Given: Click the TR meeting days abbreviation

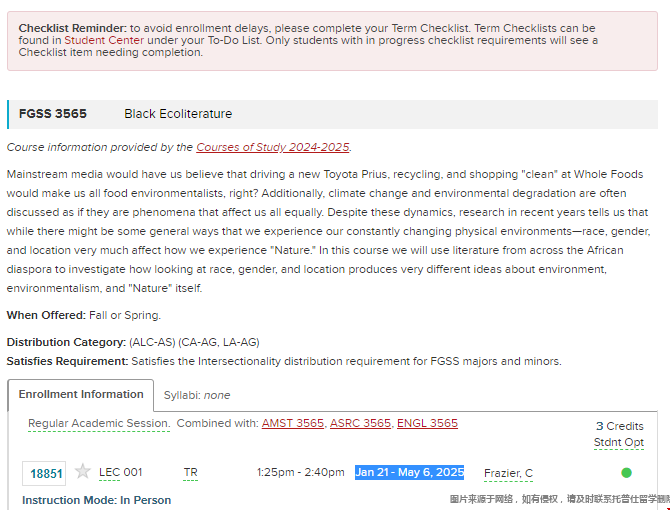Looking at the screenshot, I should pos(190,472).
